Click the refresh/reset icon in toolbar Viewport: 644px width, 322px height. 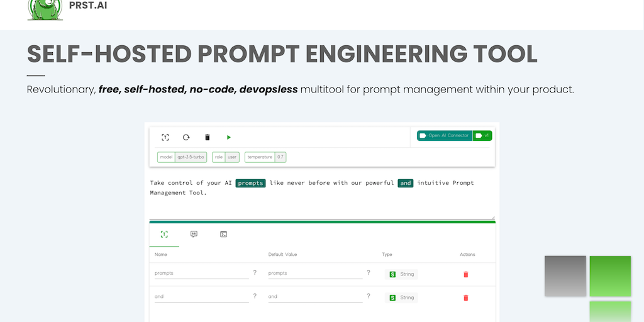(x=186, y=137)
